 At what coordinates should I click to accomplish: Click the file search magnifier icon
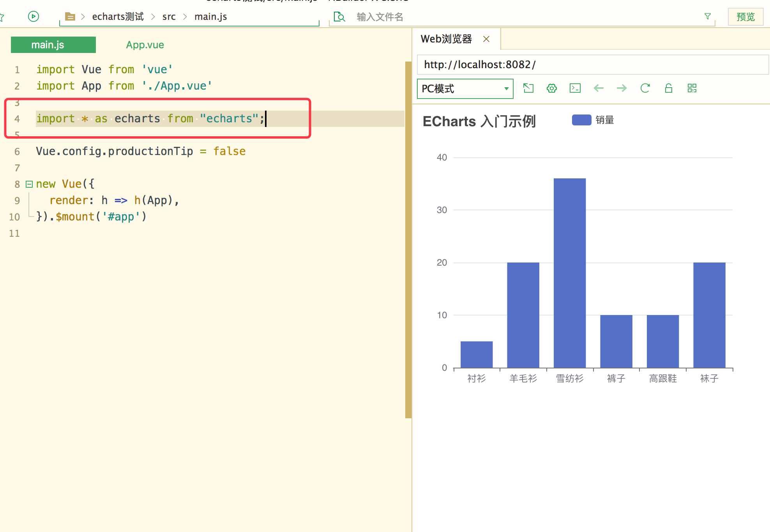339,17
